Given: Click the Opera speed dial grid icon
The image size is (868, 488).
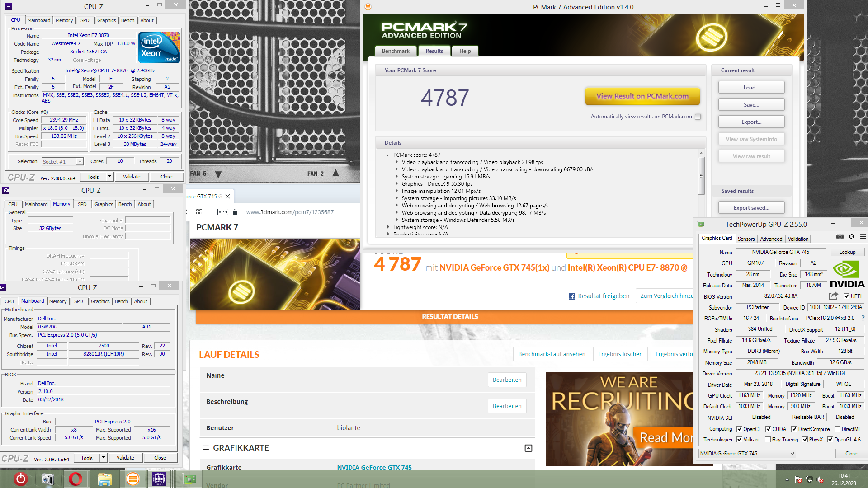Looking at the screenshot, I should point(199,212).
